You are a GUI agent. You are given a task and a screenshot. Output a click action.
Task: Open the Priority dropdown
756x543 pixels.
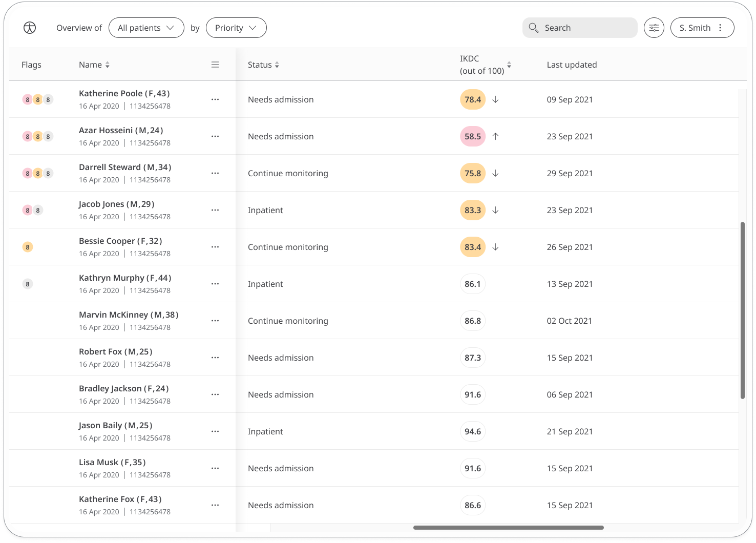[x=236, y=28]
